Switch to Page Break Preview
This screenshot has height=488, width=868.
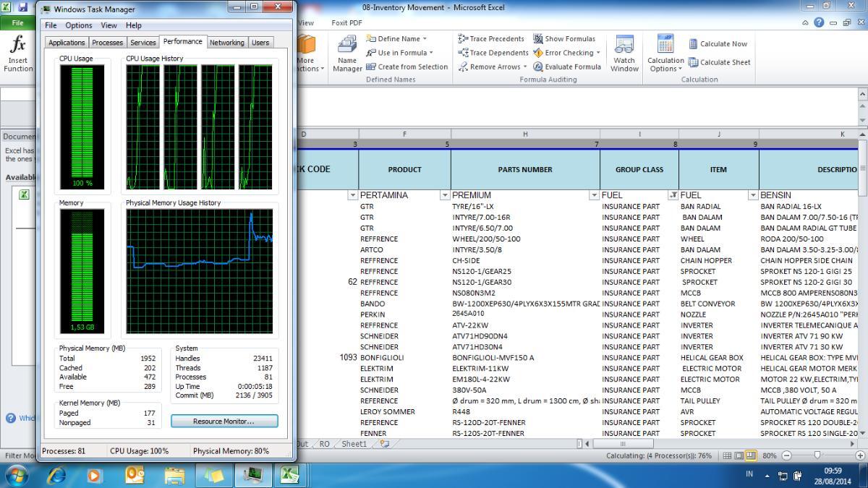coord(751,455)
